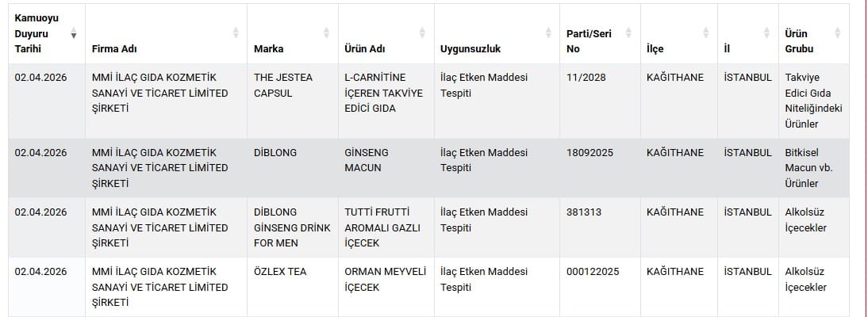
Task: Click Bitkisel Macun vb. Ürünler group cell
Action: tap(801, 168)
